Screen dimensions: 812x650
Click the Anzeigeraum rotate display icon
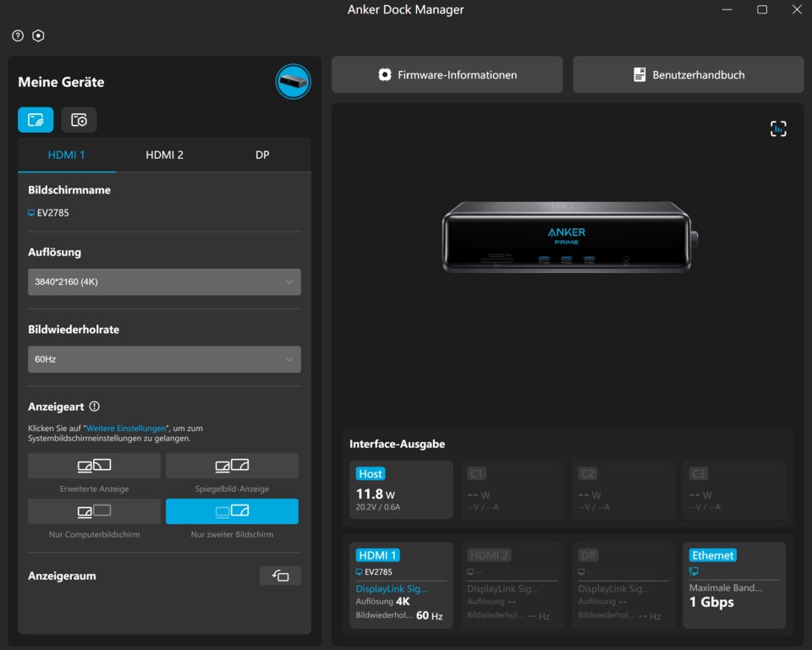coord(280,576)
